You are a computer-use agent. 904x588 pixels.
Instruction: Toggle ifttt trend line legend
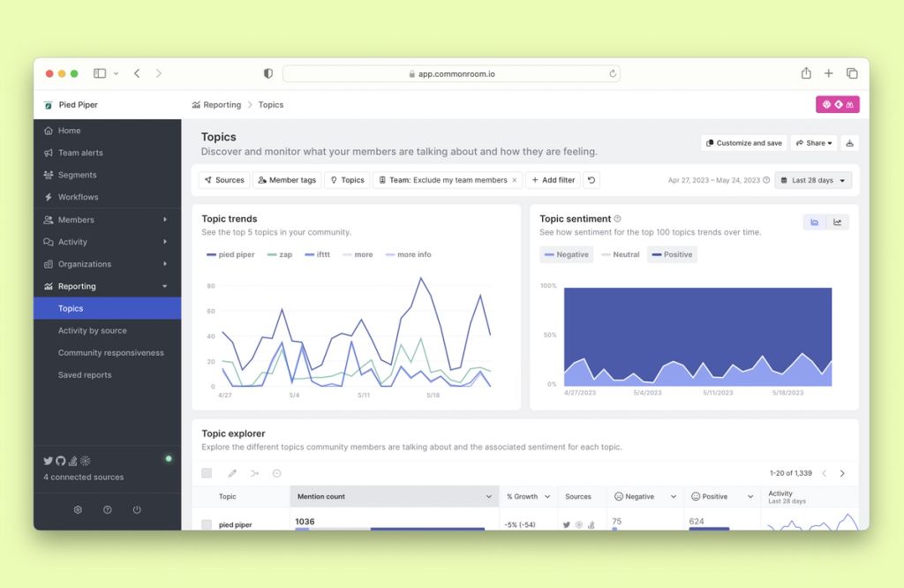point(317,254)
